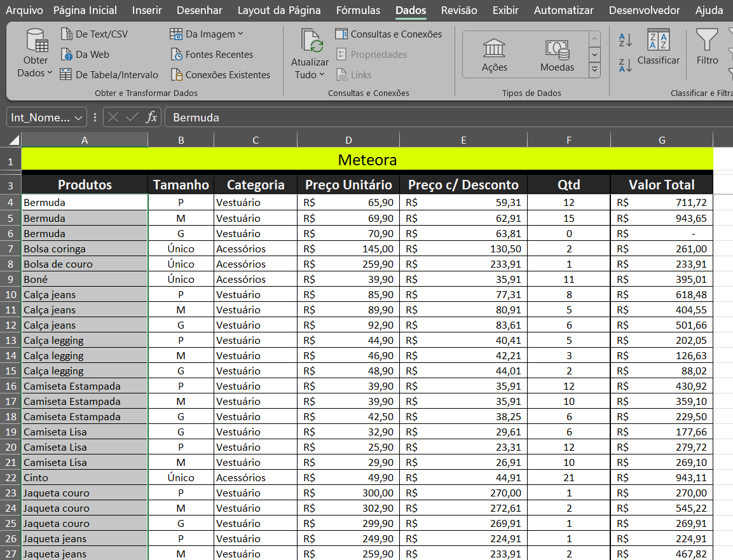
Task: Toggle the Filtro funnel button
Action: [x=707, y=47]
